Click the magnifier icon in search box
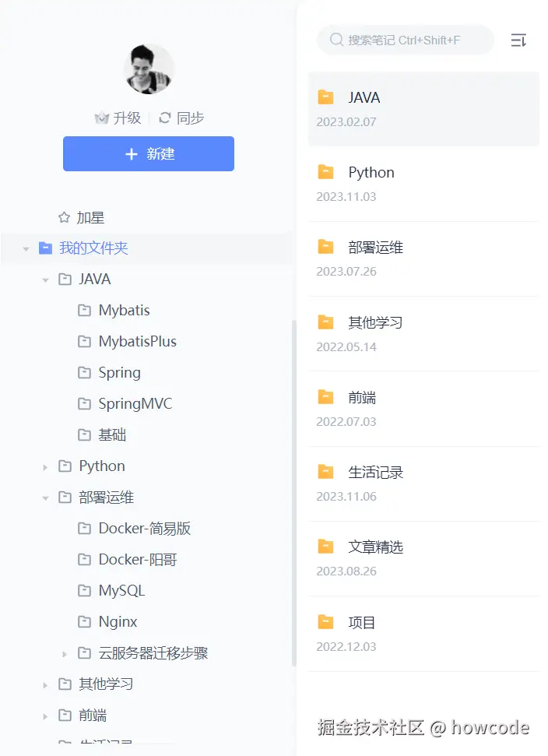The width and height of the screenshot is (548, 756). 336,40
